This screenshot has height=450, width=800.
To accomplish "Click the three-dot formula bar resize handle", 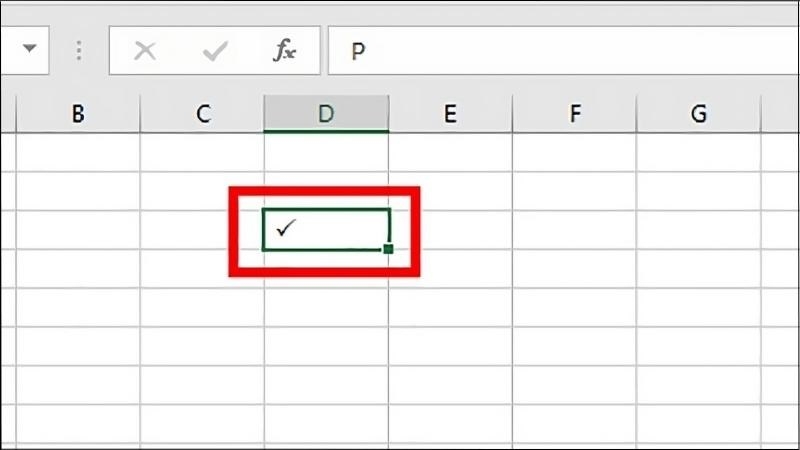I will click(x=79, y=51).
